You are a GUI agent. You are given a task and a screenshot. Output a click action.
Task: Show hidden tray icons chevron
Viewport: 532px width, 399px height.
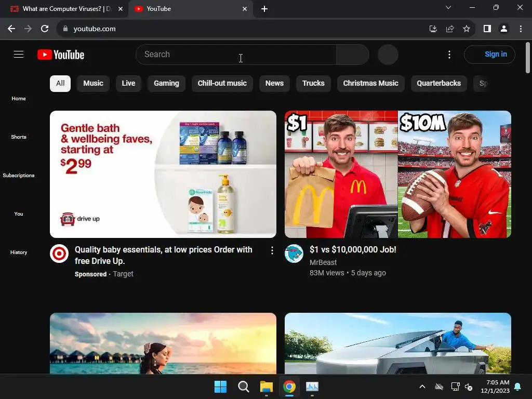422,387
